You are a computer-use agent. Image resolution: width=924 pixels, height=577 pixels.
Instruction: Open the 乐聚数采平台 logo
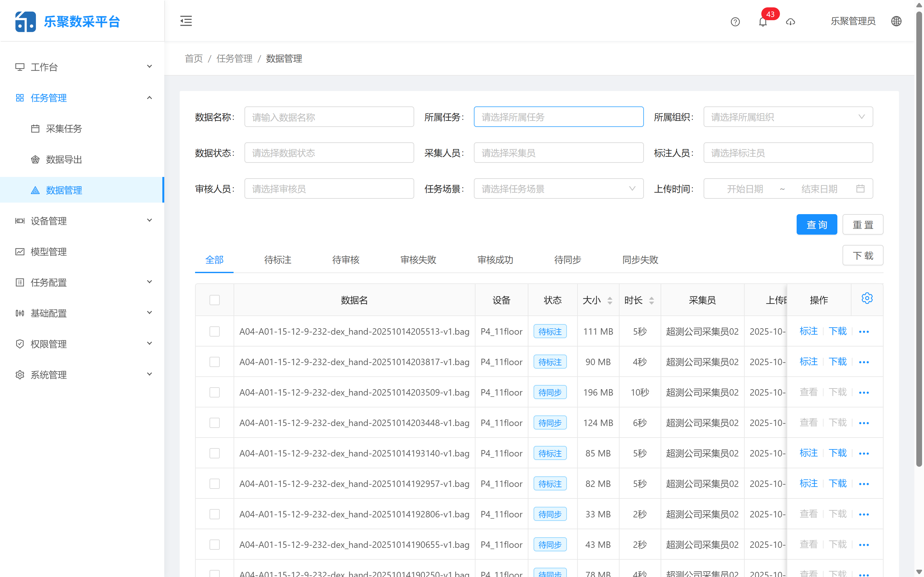point(68,21)
